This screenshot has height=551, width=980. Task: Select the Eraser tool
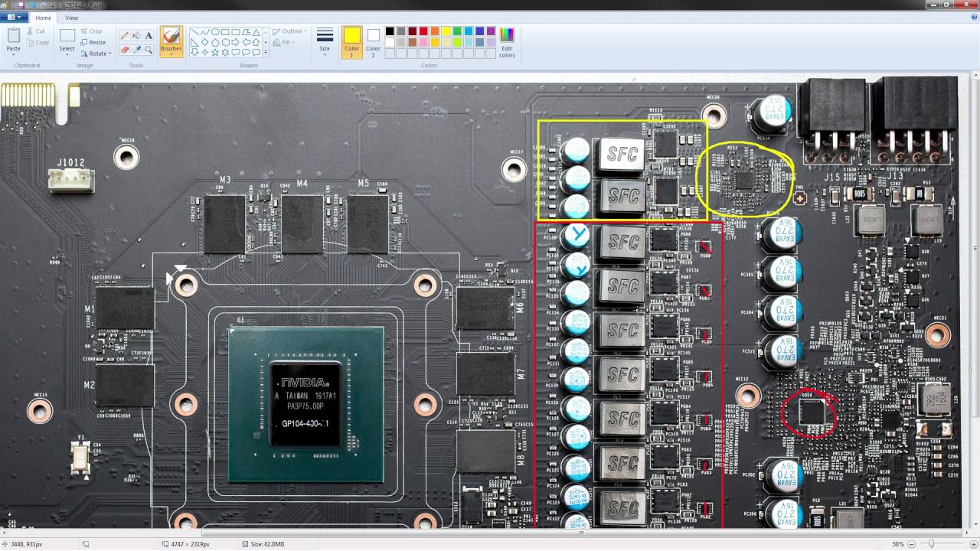pyautogui.click(x=124, y=49)
